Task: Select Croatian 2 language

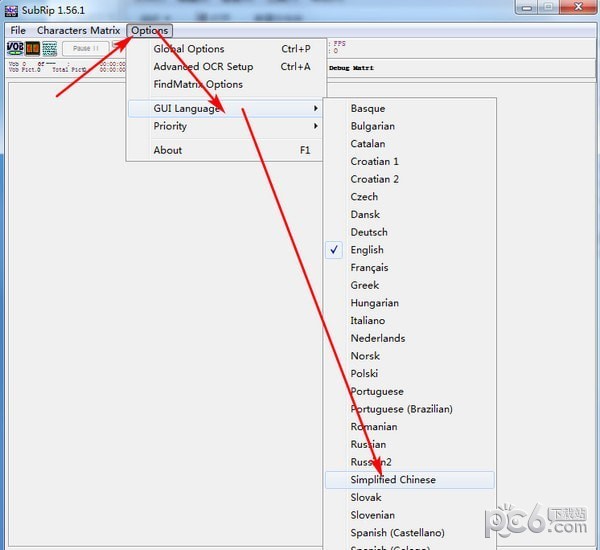Action: 409,179
